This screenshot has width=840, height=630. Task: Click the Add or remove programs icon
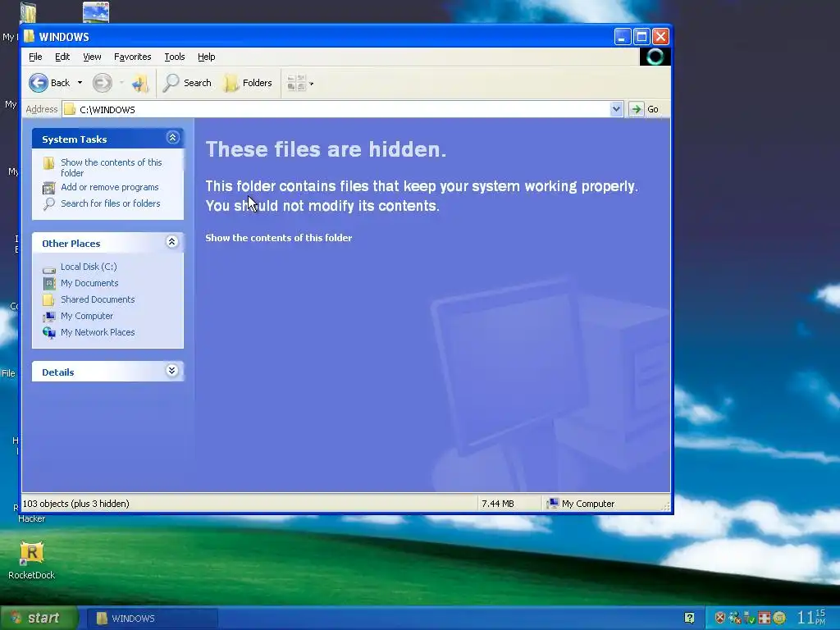pyautogui.click(x=48, y=188)
